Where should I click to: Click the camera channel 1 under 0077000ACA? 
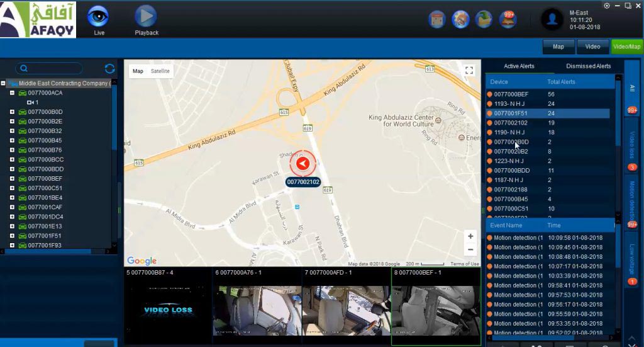33,103
